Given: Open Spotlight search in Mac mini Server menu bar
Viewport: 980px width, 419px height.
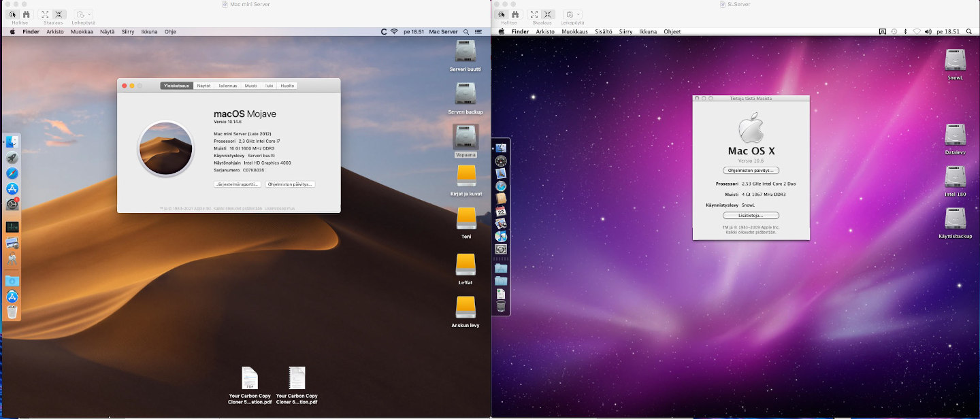Looking at the screenshot, I should 465,31.
